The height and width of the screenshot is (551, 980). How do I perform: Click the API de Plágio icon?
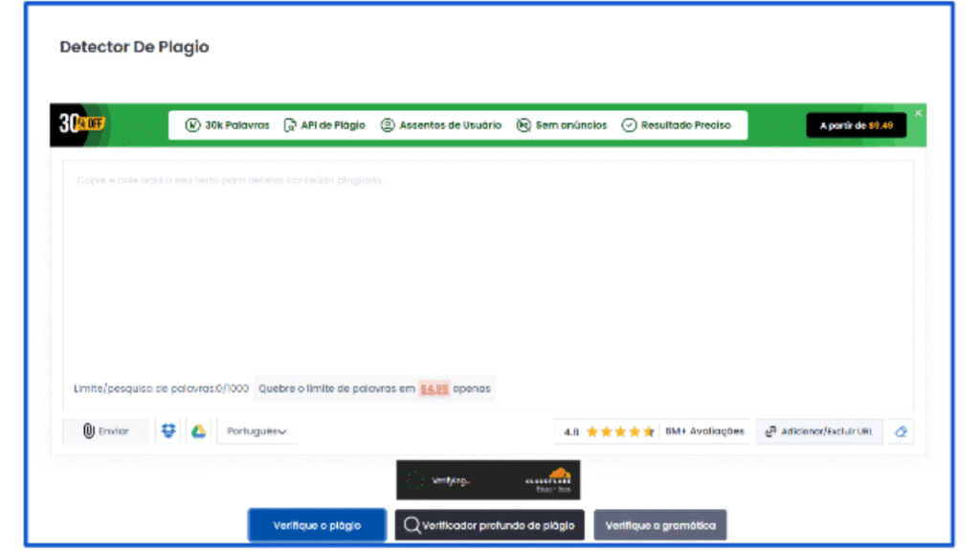click(290, 125)
